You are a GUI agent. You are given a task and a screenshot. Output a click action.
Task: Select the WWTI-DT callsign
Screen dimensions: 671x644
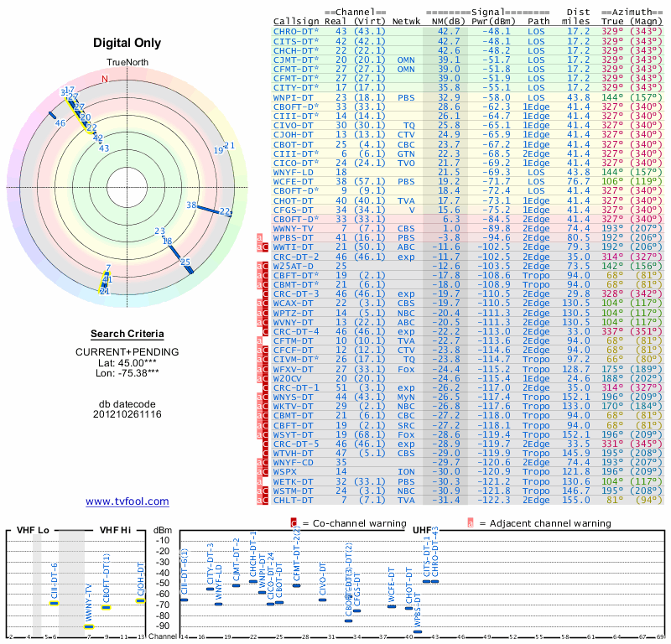point(293,247)
